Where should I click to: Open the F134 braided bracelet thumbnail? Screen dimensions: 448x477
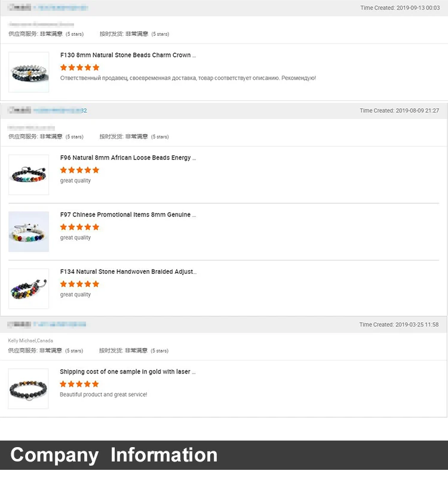(29, 289)
